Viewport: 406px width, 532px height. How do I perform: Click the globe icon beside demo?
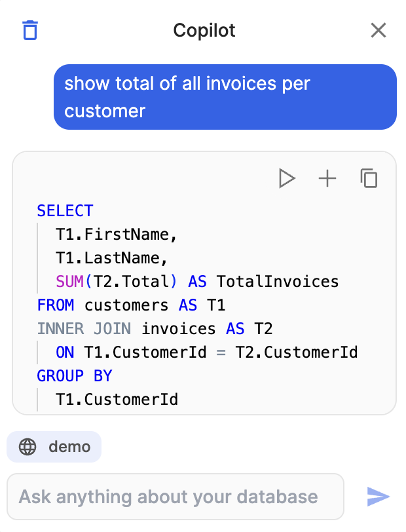click(x=28, y=447)
